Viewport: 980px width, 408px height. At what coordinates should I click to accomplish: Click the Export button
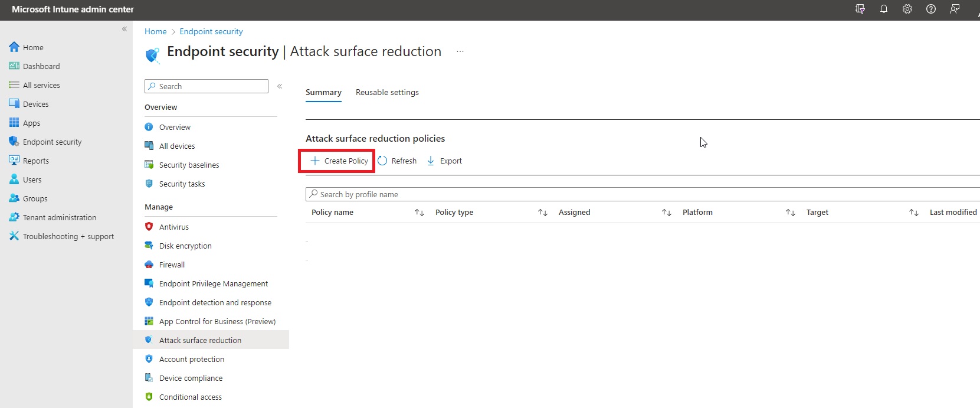[444, 161]
